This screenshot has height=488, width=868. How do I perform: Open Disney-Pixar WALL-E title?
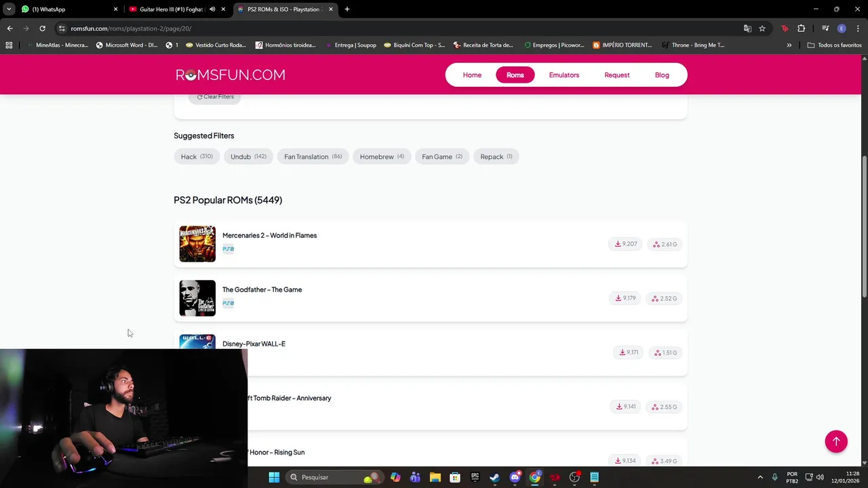(254, 344)
